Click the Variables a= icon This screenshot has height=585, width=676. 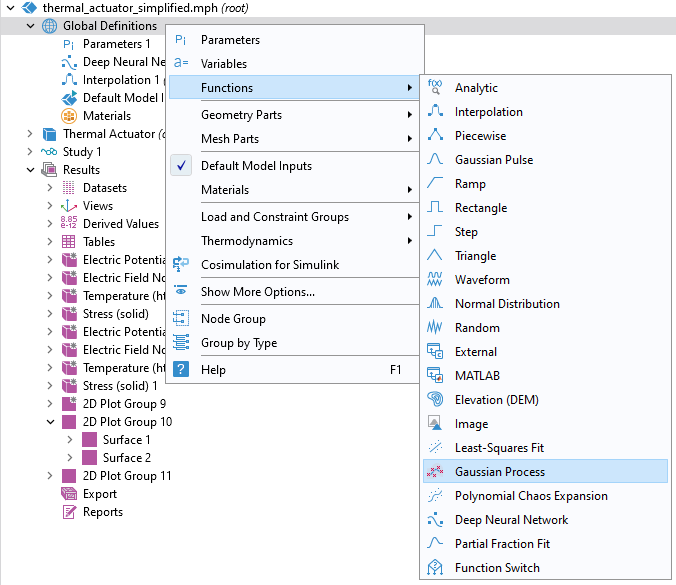pos(181,63)
